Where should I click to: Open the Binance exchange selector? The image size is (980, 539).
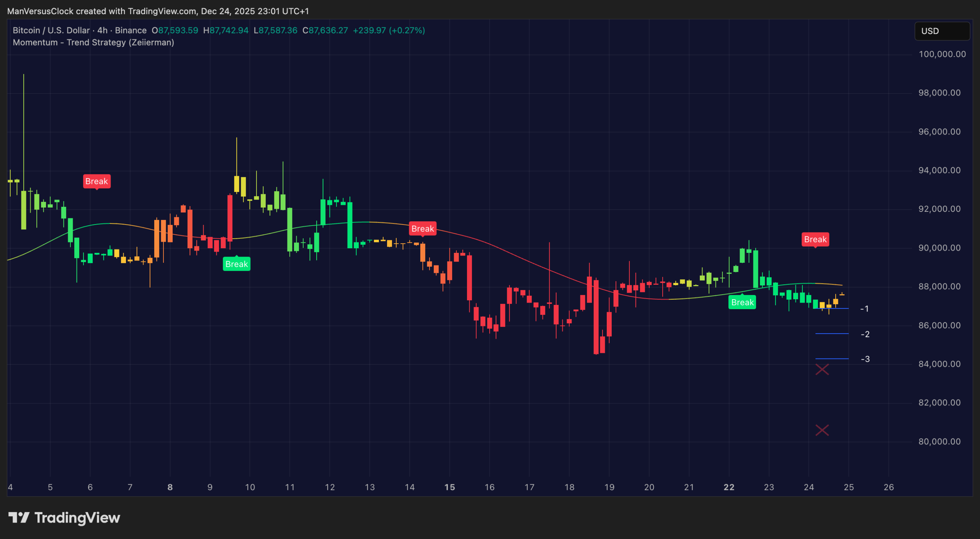coord(131,30)
